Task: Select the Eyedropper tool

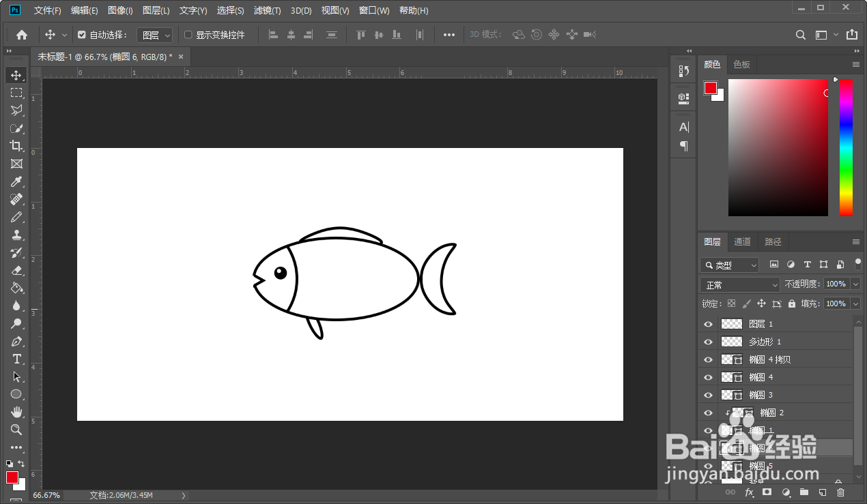Action: click(16, 181)
